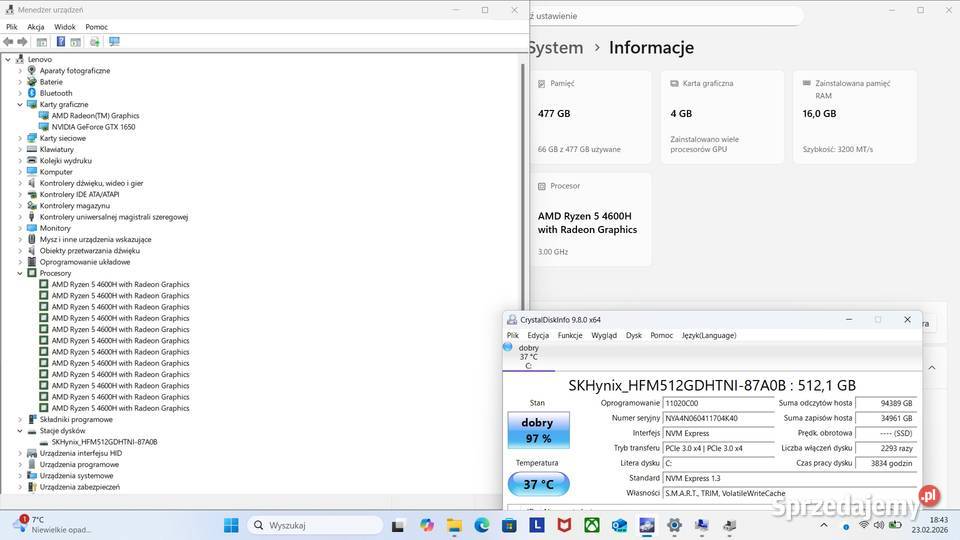Open Akcja menu in Device Manager
Screen dimensions: 960x540
[x=36, y=27]
